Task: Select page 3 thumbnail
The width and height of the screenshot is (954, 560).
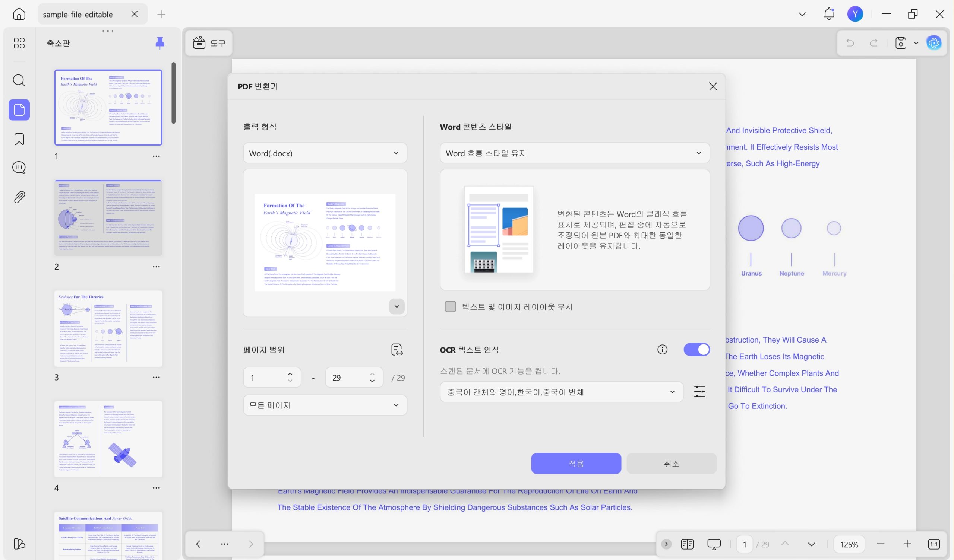Action: pyautogui.click(x=108, y=328)
